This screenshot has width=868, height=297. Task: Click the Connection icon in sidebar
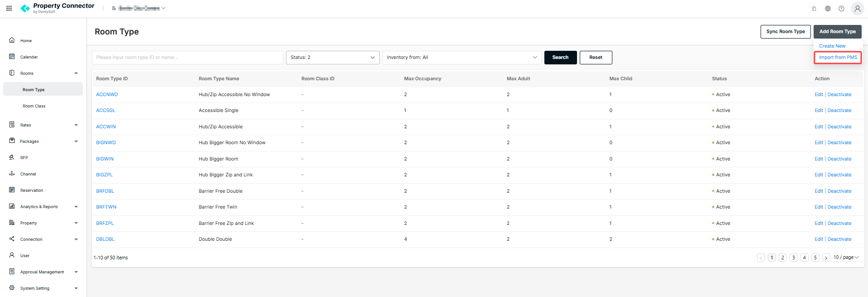coord(12,239)
